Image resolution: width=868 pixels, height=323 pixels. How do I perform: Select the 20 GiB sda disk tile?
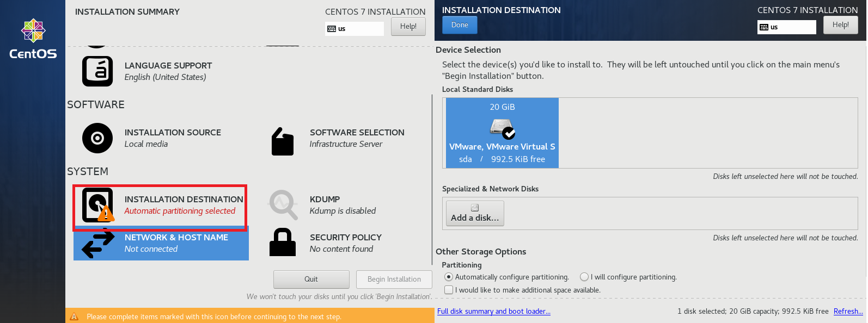502,133
